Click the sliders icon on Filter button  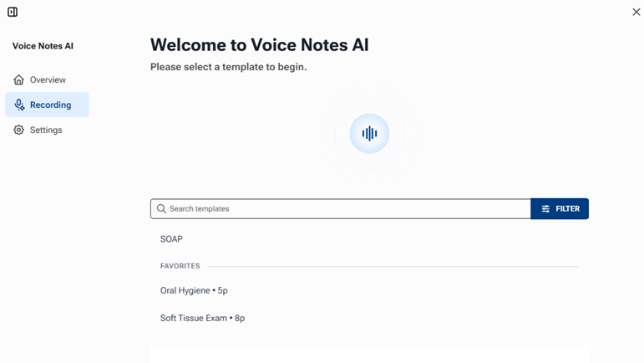[x=545, y=209]
